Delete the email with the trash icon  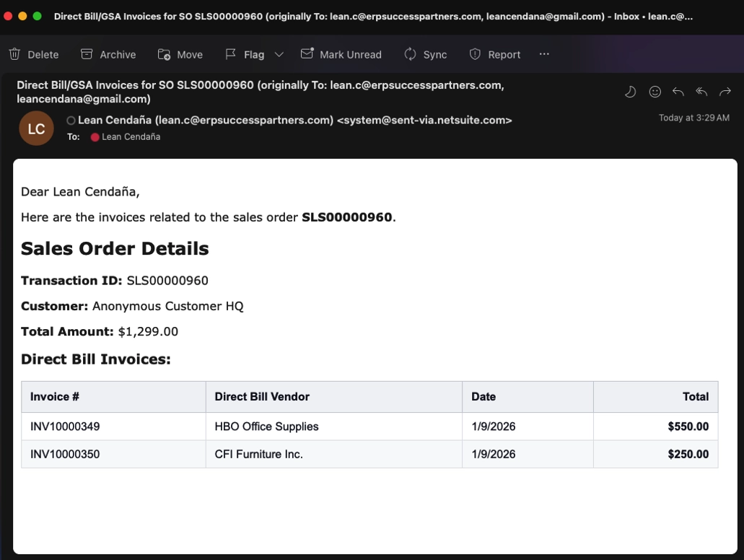(33, 54)
